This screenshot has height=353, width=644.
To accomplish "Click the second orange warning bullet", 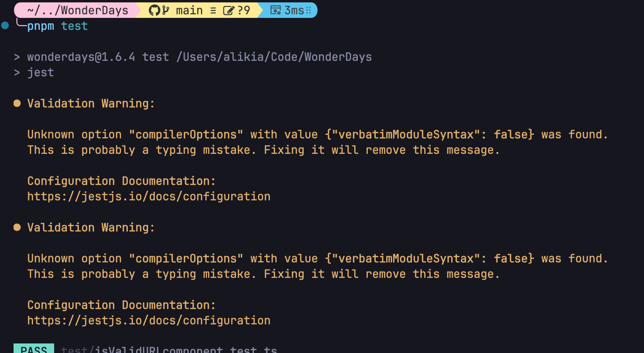I will [x=17, y=227].
